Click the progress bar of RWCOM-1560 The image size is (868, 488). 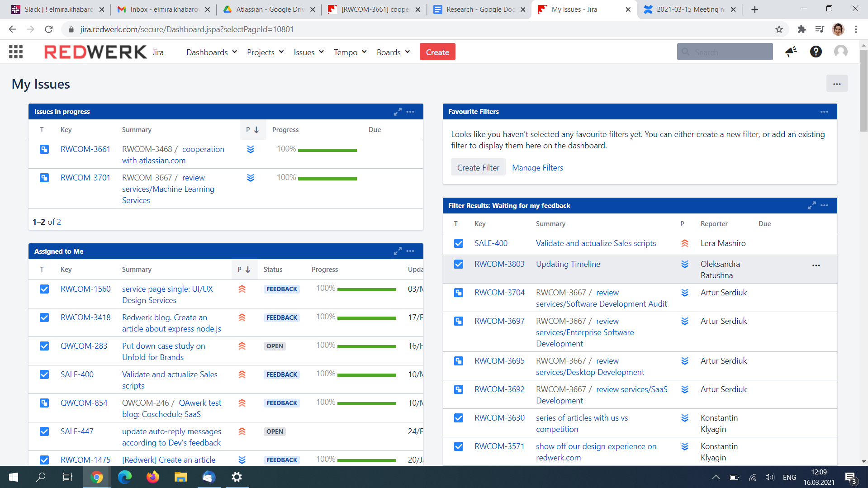coord(366,289)
